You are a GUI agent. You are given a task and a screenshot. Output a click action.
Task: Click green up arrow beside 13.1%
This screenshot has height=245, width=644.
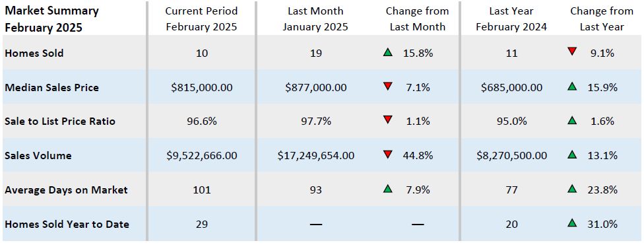click(571, 155)
